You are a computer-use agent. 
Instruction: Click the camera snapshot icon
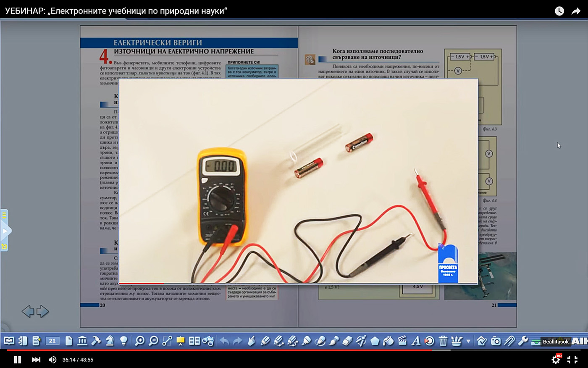496,341
